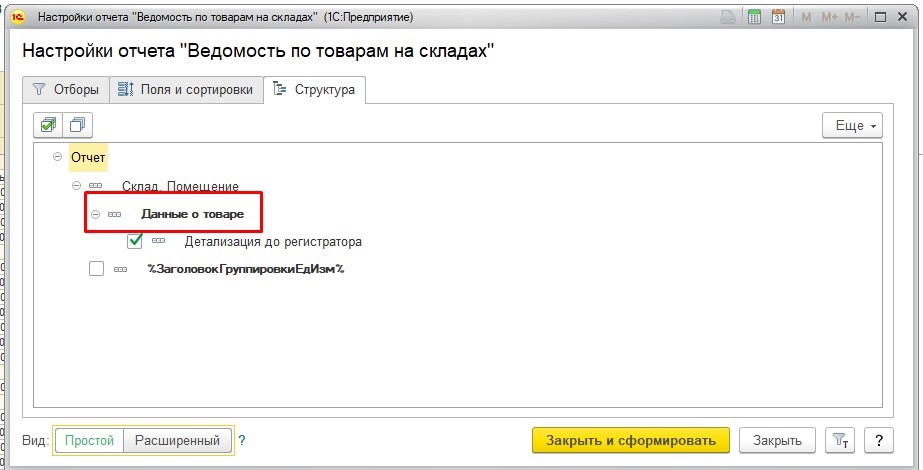Click the Check All items icon
The width and height of the screenshot is (923, 470).
click(48, 125)
